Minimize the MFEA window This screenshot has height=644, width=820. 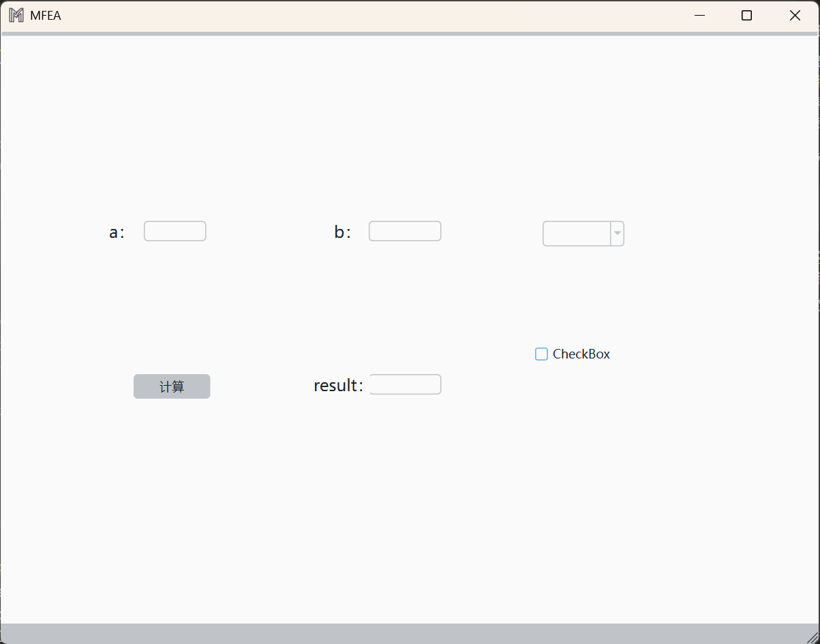pos(699,16)
